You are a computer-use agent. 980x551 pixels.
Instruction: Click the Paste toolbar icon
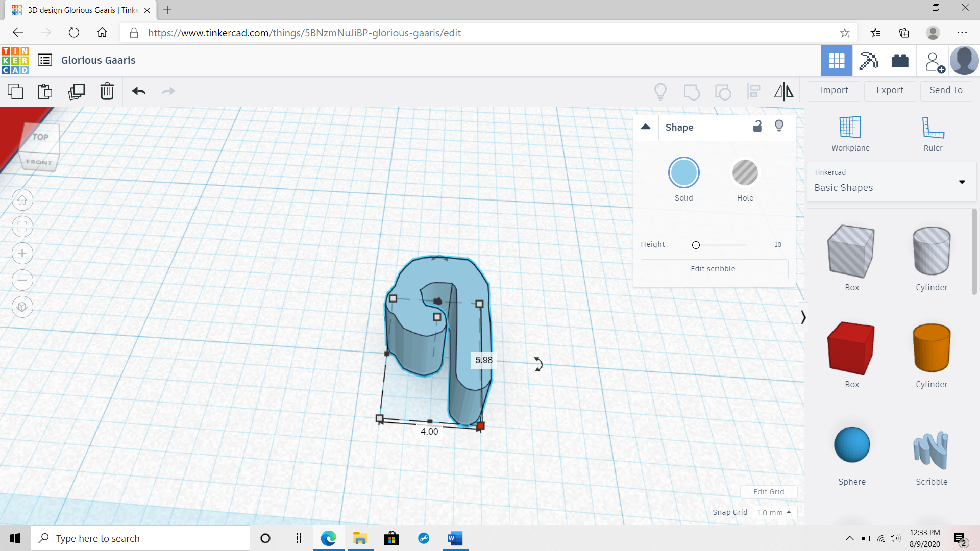[x=45, y=91]
